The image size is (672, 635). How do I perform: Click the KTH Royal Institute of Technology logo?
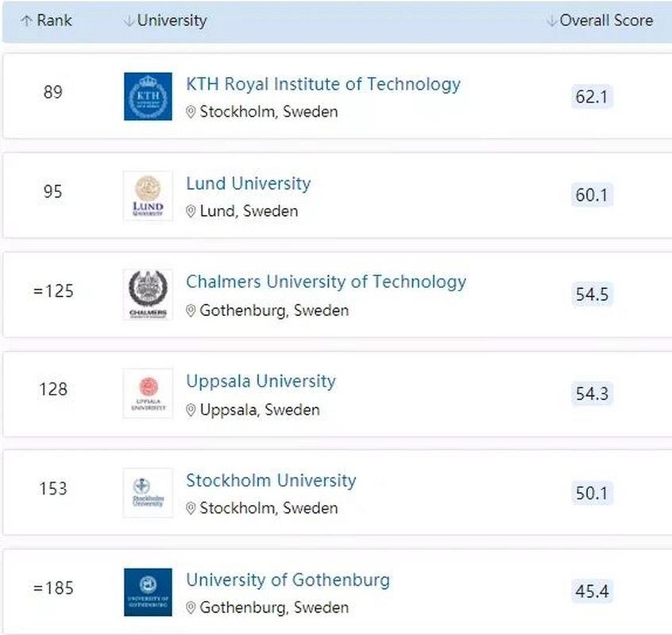click(148, 96)
